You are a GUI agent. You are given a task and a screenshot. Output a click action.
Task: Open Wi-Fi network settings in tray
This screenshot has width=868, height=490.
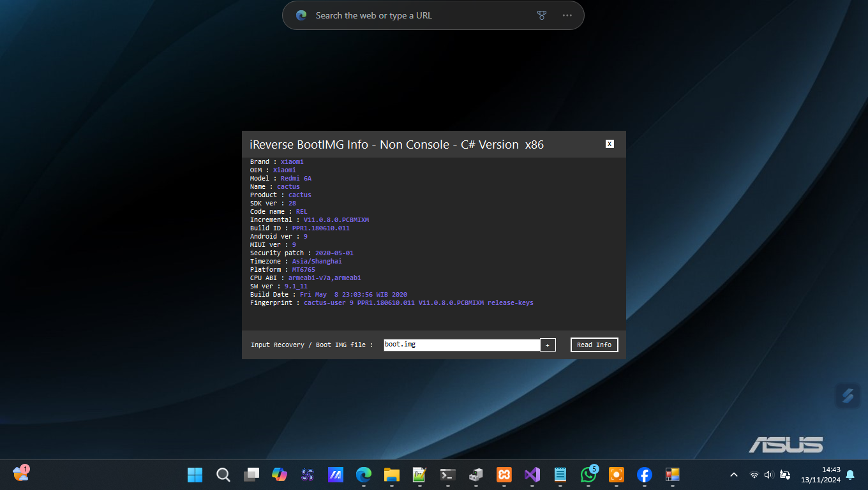(754, 475)
